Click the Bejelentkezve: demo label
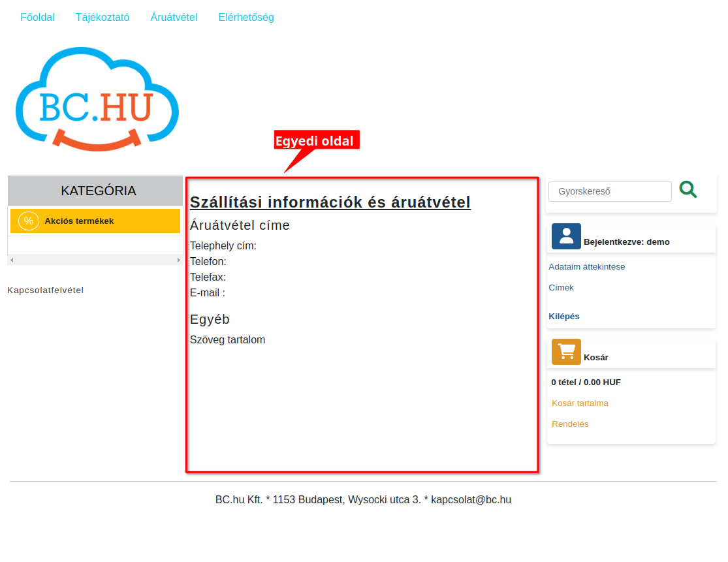This screenshot has height=562, width=728. (627, 242)
